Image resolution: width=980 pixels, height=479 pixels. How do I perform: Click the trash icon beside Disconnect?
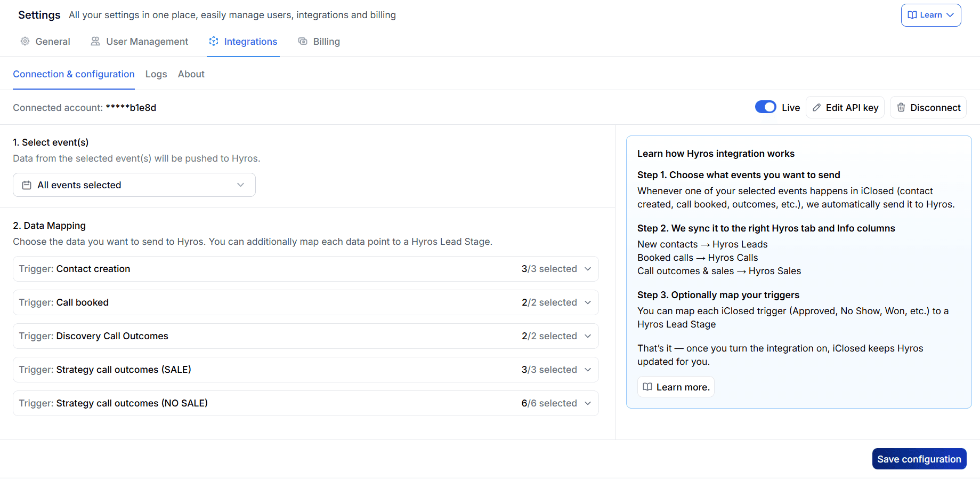click(x=901, y=108)
